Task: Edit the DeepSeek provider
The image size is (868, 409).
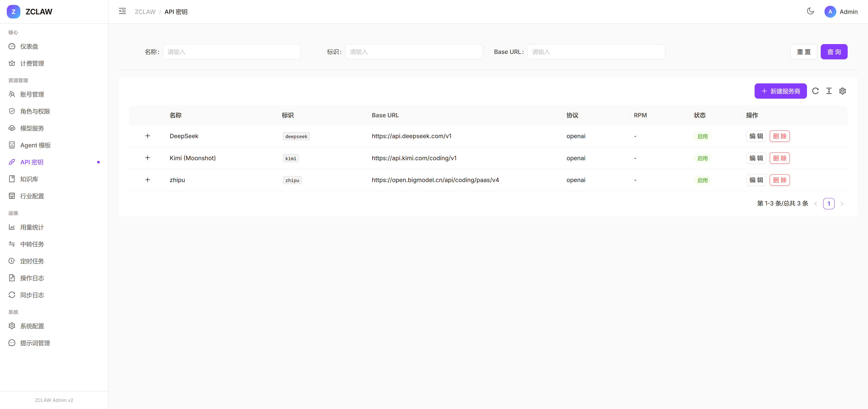Action: pyautogui.click(x=756, y=136)
